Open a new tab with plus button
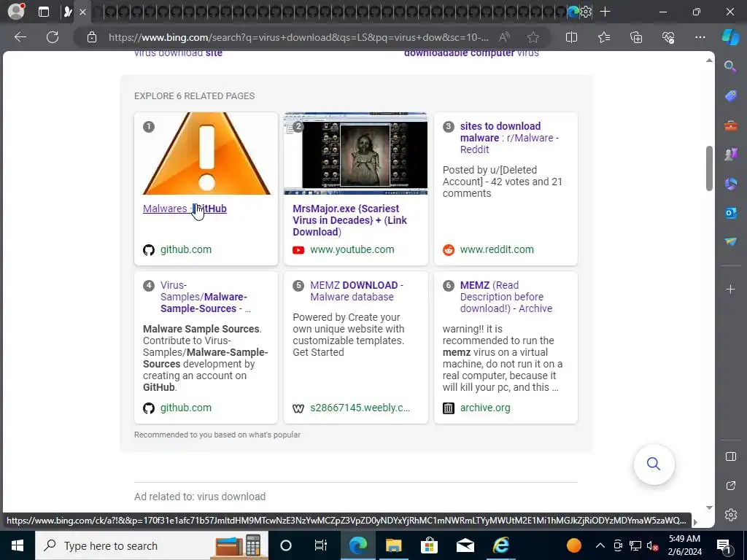The height and width of the screenshot is (560, 747). [605, 12]
